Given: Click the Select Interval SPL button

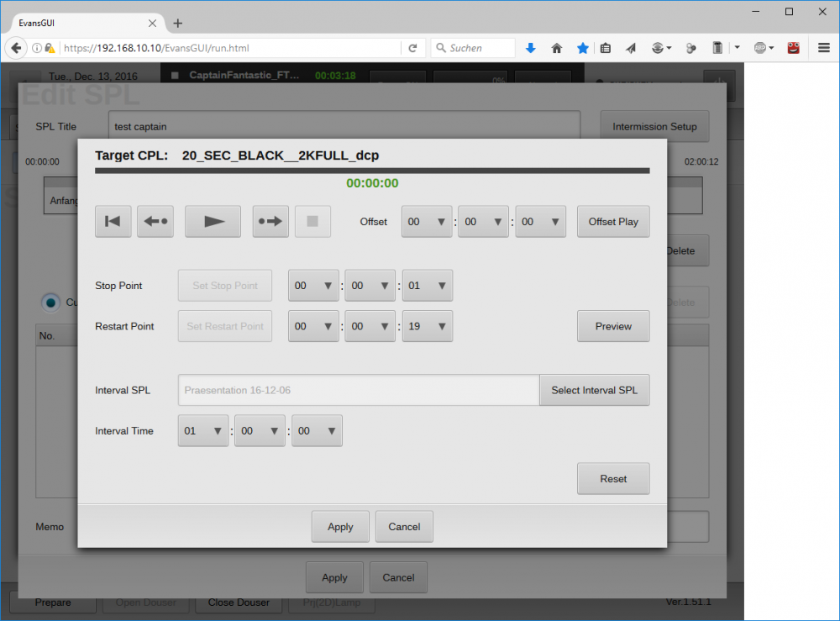Looking at the screenshot, I should (x=594, y=390).
